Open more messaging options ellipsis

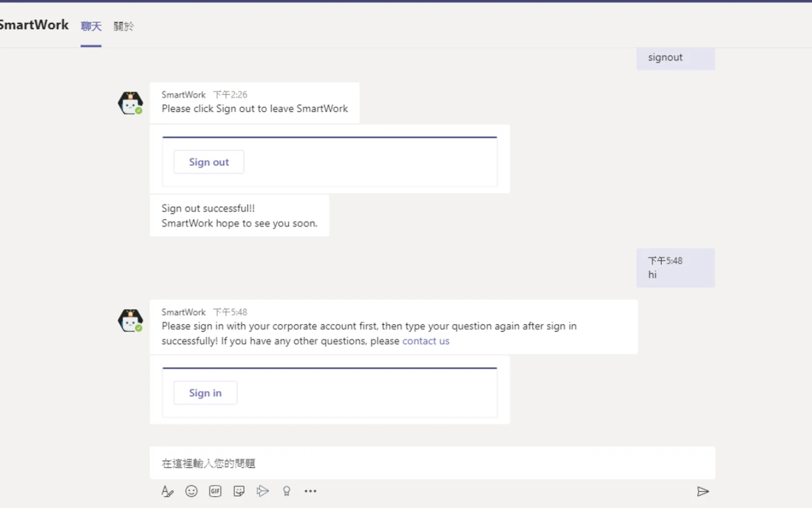(x=310, y=491)
